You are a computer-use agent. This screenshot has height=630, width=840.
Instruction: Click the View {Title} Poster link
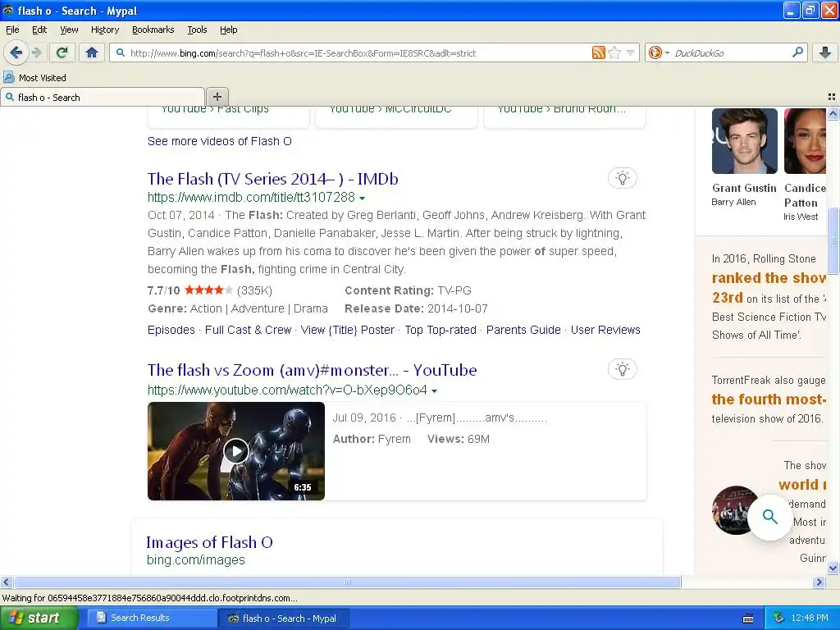click(x=348, y=330)
